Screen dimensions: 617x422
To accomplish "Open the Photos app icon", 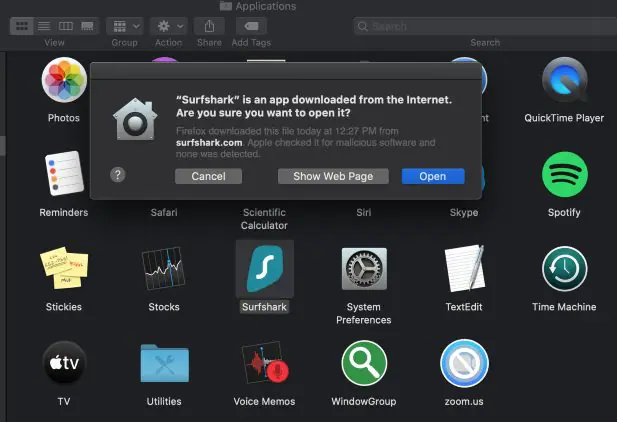I will (64, 80).
